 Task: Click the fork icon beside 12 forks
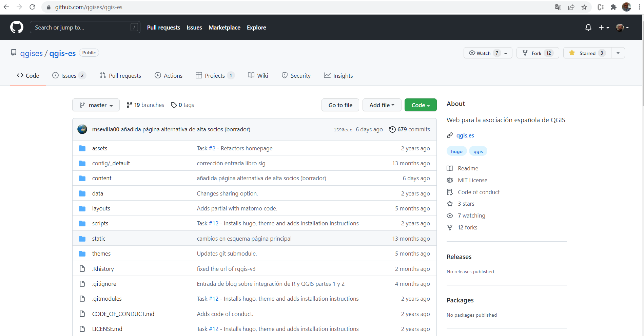(450, 227)
